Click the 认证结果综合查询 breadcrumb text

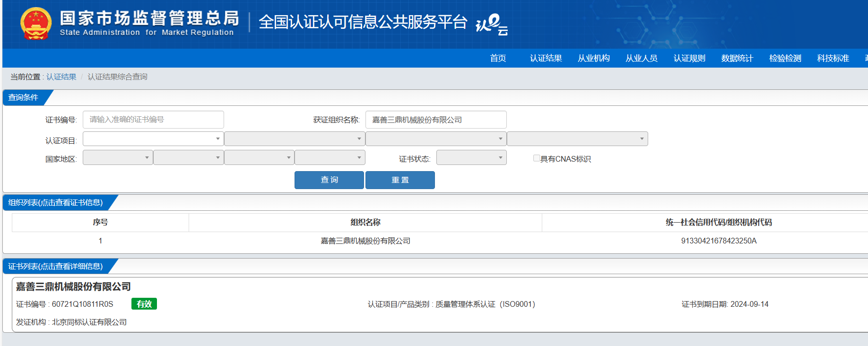[118, 77]
